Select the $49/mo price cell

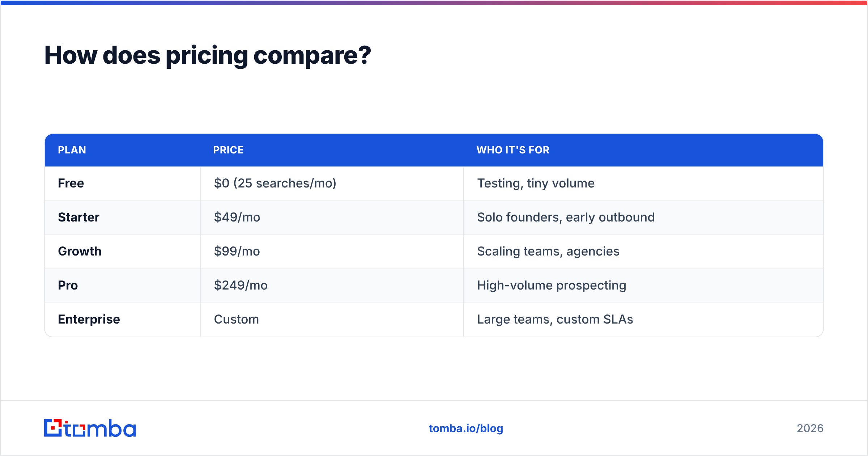point(332,218)
